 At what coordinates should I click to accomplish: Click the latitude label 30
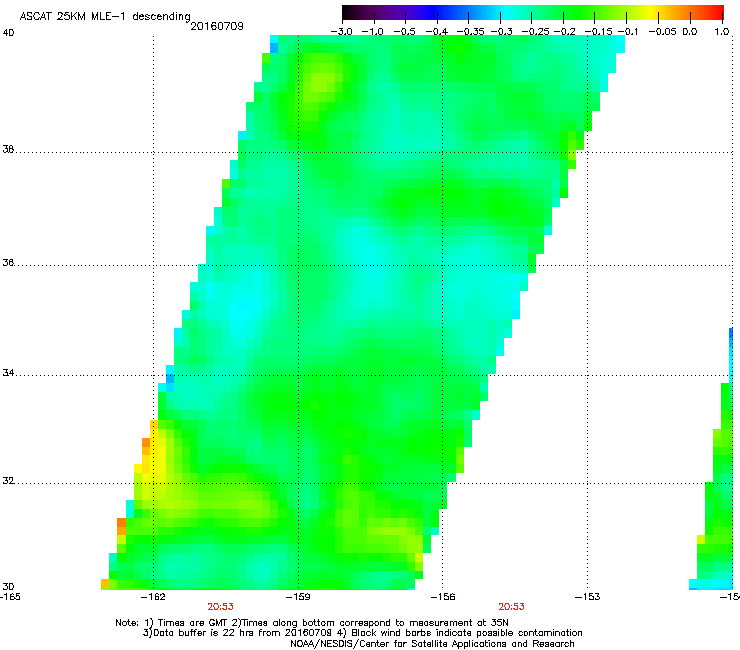(x=8, y=587)
